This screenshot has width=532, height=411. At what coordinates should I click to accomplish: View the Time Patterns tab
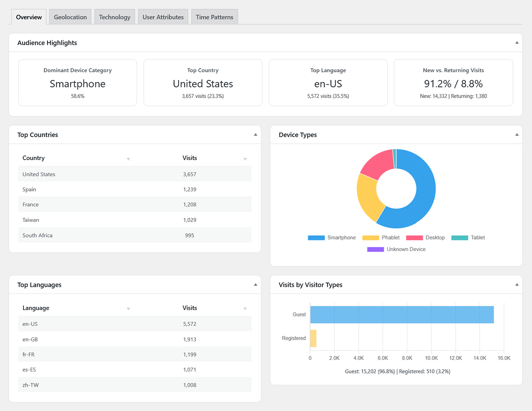[215, 17]
